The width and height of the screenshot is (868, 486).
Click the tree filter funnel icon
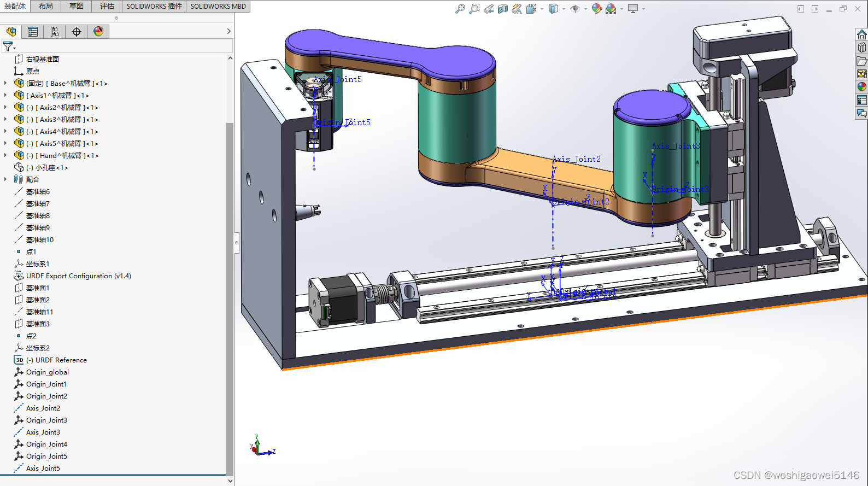[x=8, y=46]
